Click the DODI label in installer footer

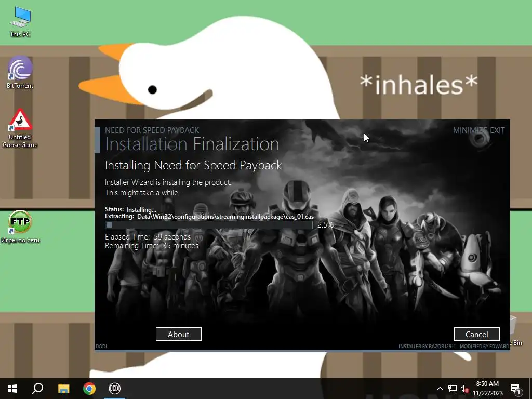click(x=101, y=347)
